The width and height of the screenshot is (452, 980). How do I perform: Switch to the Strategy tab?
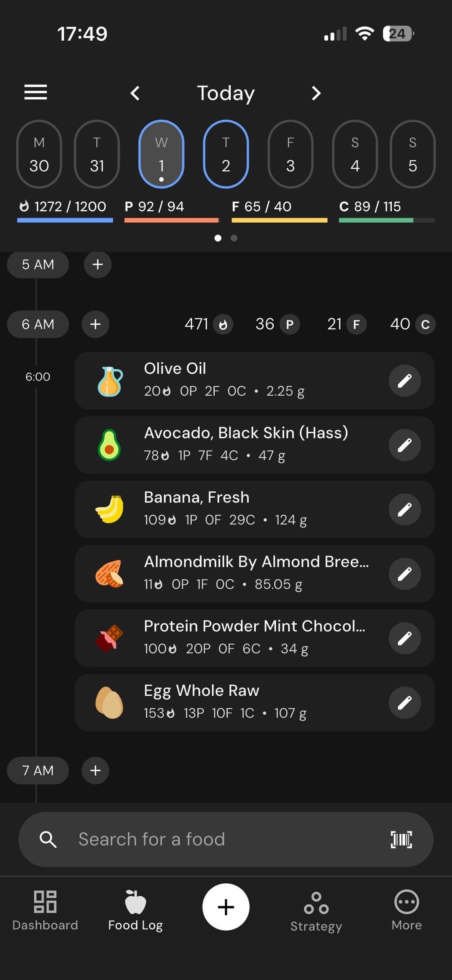(x=316, y=908)
